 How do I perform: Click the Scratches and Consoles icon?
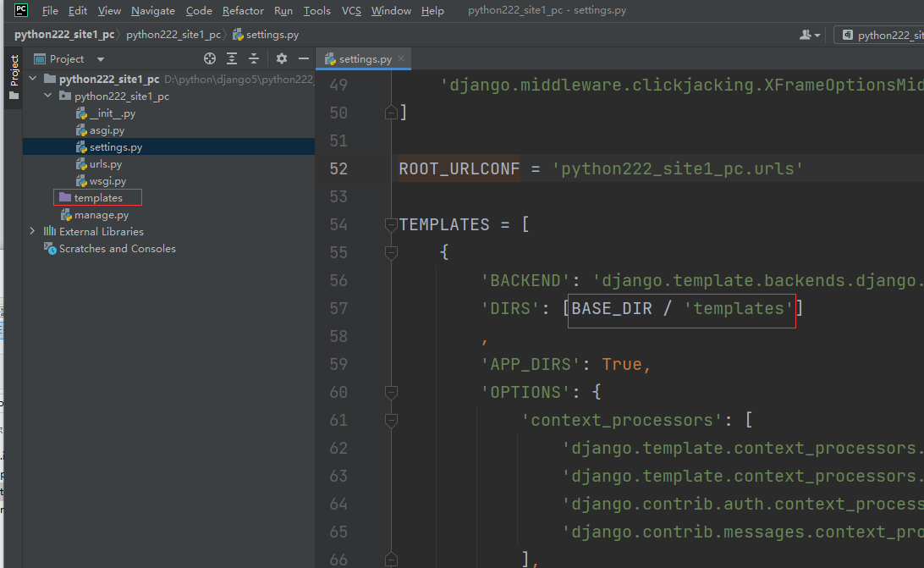(x=50, y=248)
